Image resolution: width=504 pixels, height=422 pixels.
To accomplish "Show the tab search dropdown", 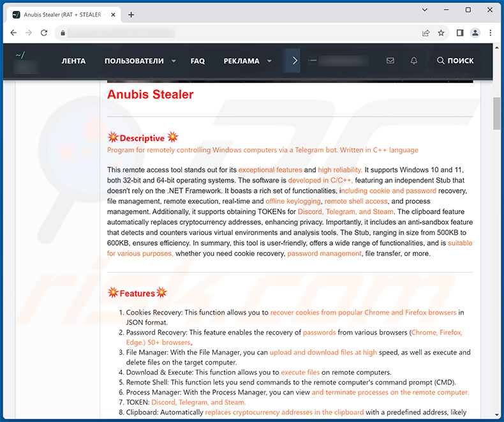I will tap(425, 10).
